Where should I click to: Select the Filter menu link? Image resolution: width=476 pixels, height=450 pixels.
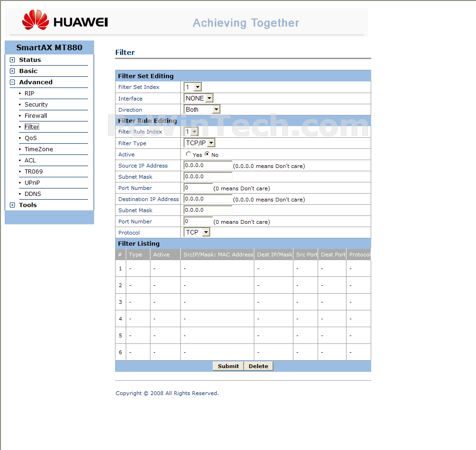(32, 127)
